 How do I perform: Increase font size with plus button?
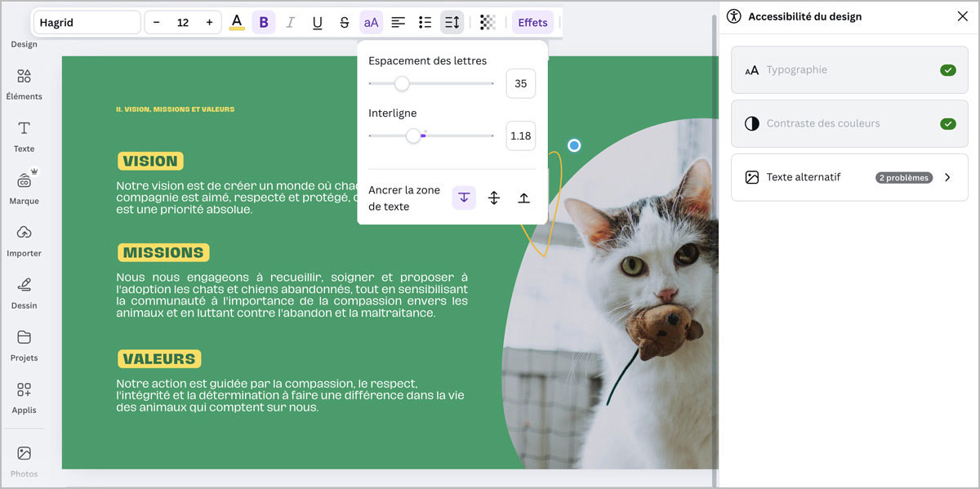[209, 22]
